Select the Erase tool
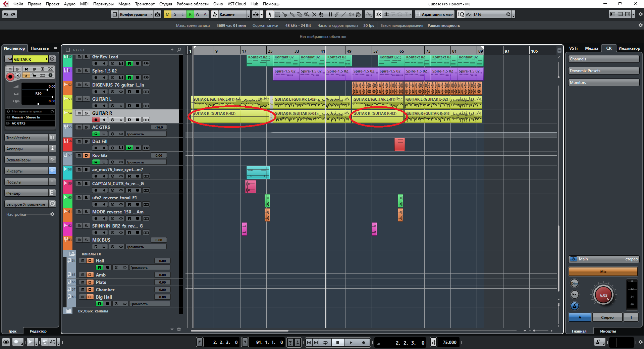644x349 pixels. click(300, 14)
